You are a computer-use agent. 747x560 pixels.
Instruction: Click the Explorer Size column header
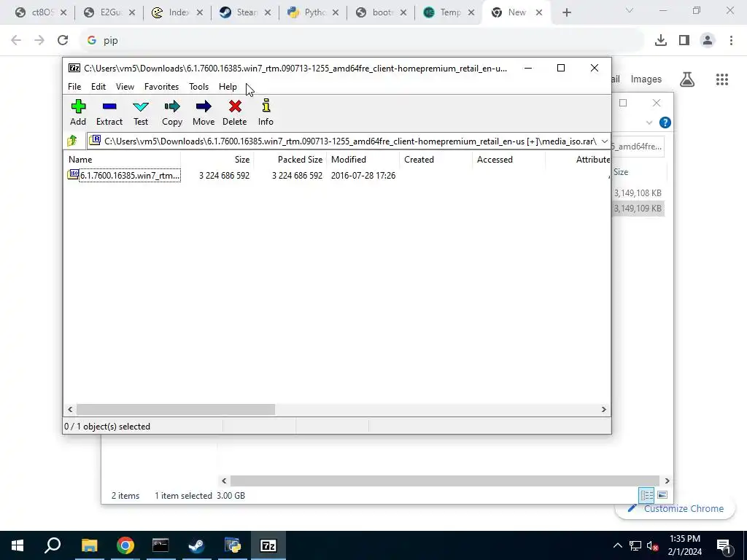[x=621, y=172]
